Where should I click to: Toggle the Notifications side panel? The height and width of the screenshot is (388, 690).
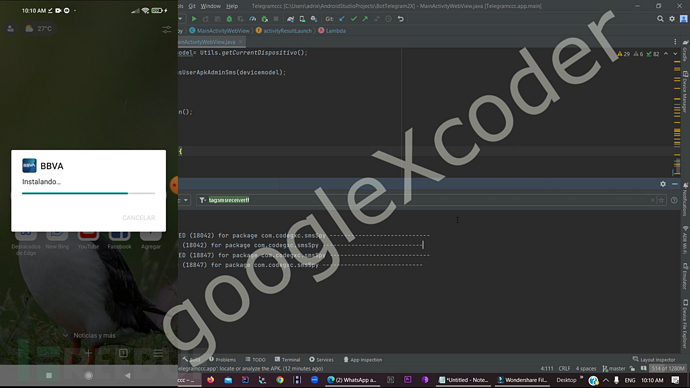685,199
